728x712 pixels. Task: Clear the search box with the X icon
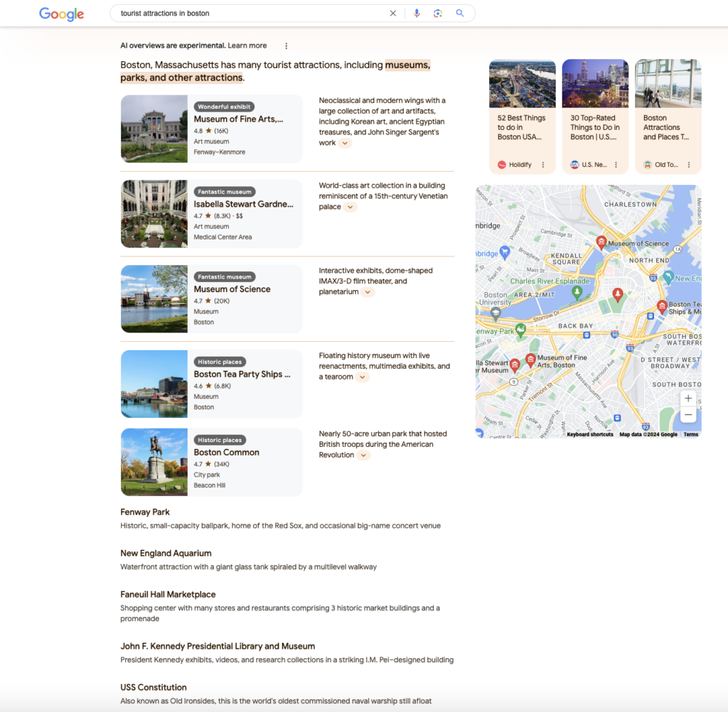tap(392, 14)
